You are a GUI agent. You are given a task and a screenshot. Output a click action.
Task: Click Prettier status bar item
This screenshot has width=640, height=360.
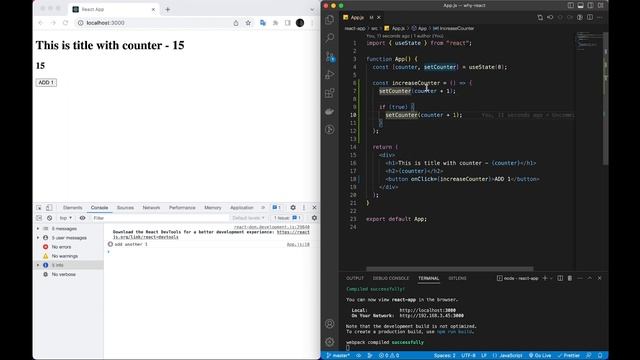[569, 356]
